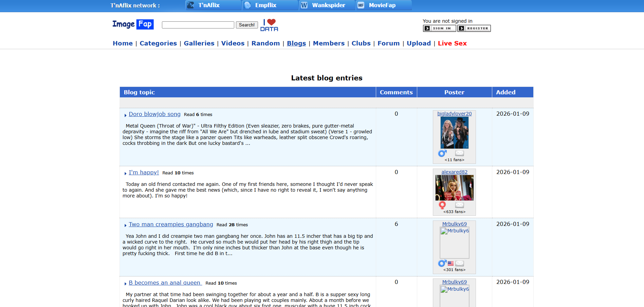Open Empflix via its network bar icon
The width and height of the screenshot is (644, 307).
247,5
